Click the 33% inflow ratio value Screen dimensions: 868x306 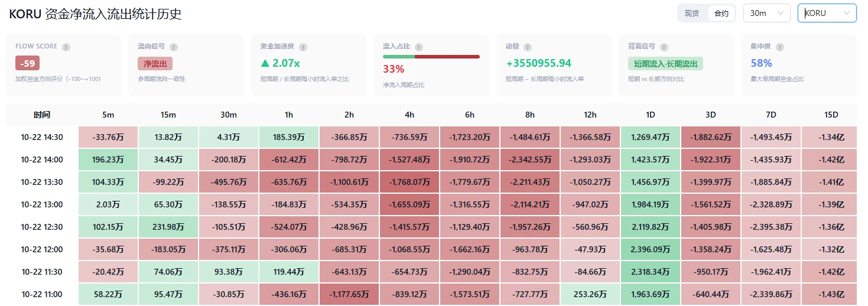tap(394, 69)
